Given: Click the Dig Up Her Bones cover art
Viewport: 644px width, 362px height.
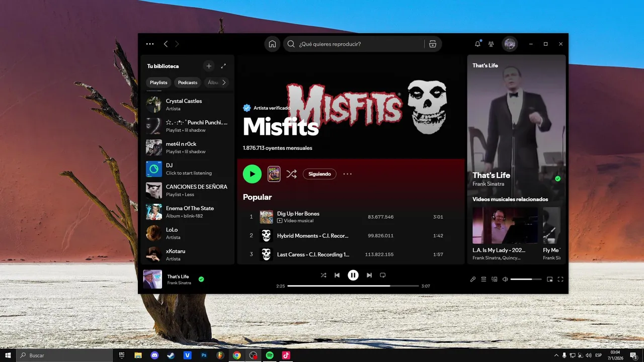Looking at the screenshot, I should click(x=266, y=217).
